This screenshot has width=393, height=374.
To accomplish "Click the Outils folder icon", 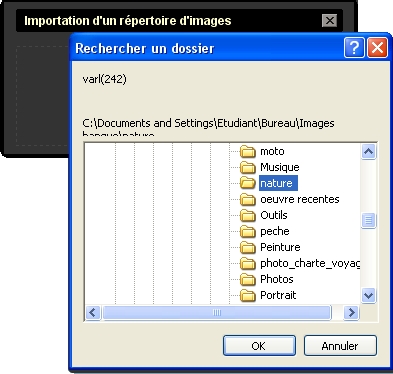I will [x=248, y=215].
